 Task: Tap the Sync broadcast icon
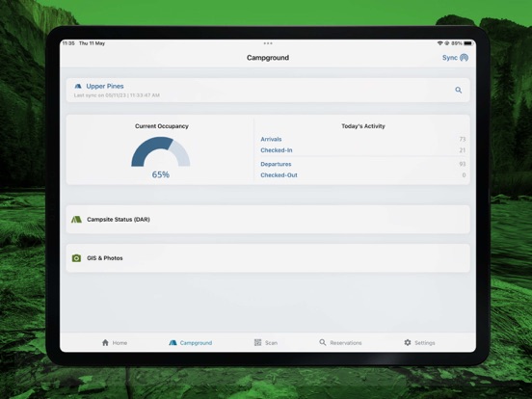(465, 58)
